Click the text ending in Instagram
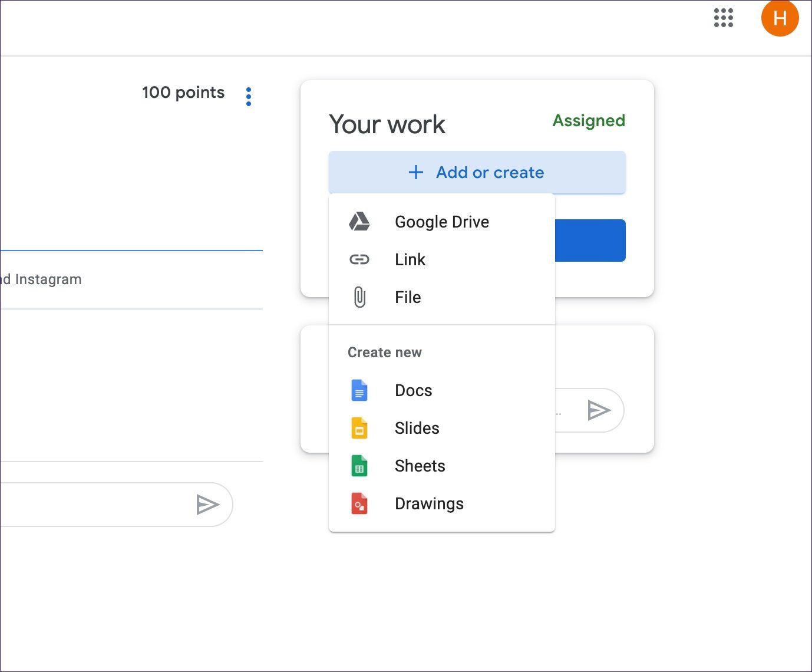 point(41,279)
